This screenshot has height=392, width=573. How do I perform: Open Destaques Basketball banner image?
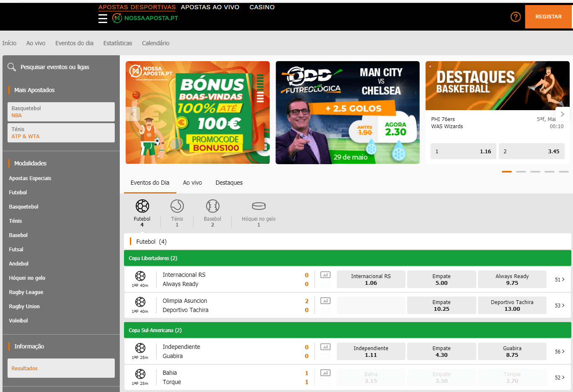point(498,85)
